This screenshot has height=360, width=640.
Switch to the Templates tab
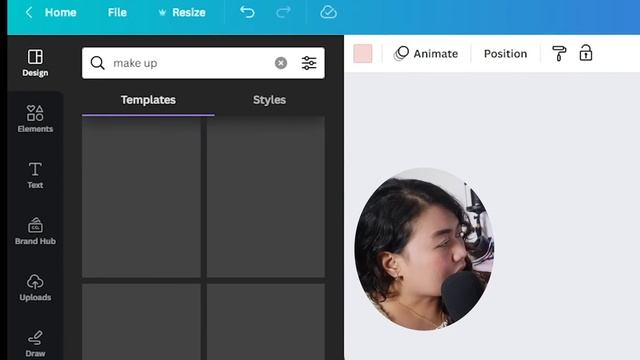click(x=148, y=100)
